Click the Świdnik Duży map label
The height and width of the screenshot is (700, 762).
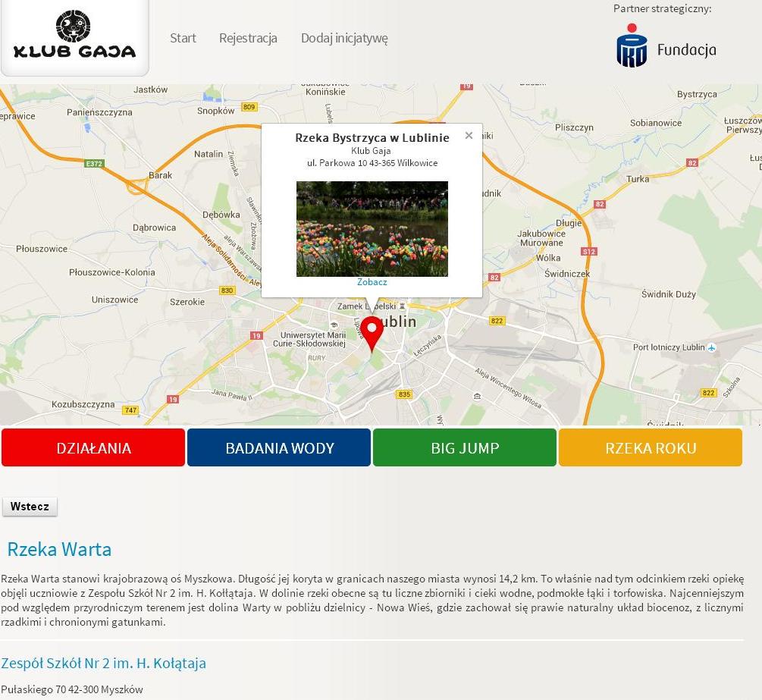(668, 294)
